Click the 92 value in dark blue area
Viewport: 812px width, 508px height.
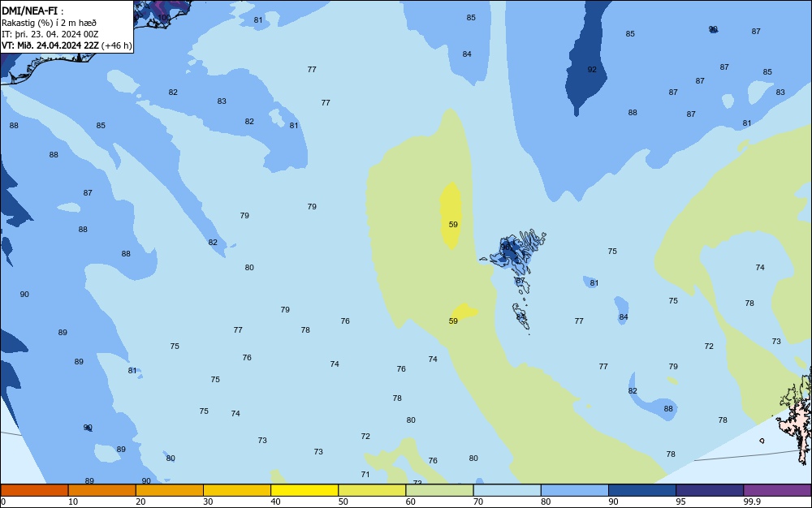click(x=592, y=69)
